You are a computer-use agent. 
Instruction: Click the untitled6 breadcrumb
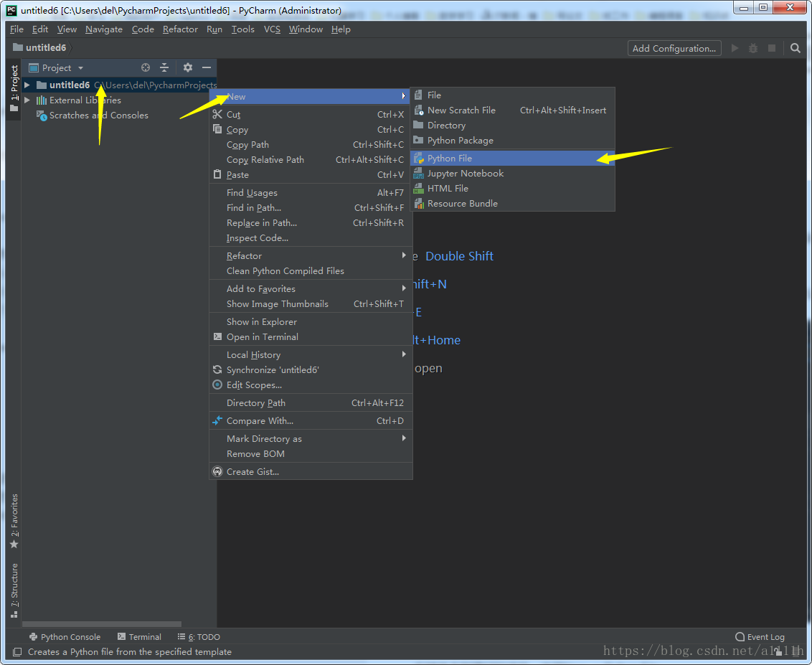(x=40, y=47)
